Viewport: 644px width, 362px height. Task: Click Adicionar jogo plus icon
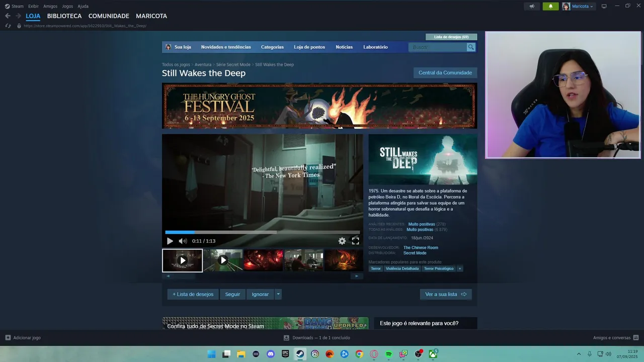[8, 338]
